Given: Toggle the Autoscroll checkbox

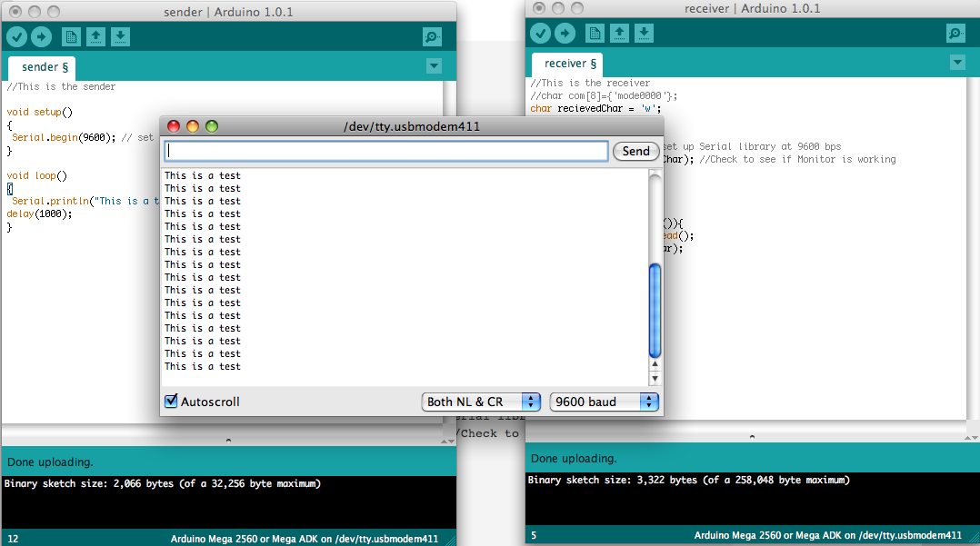Looking at the screenshot, I should tap(171, 402).
